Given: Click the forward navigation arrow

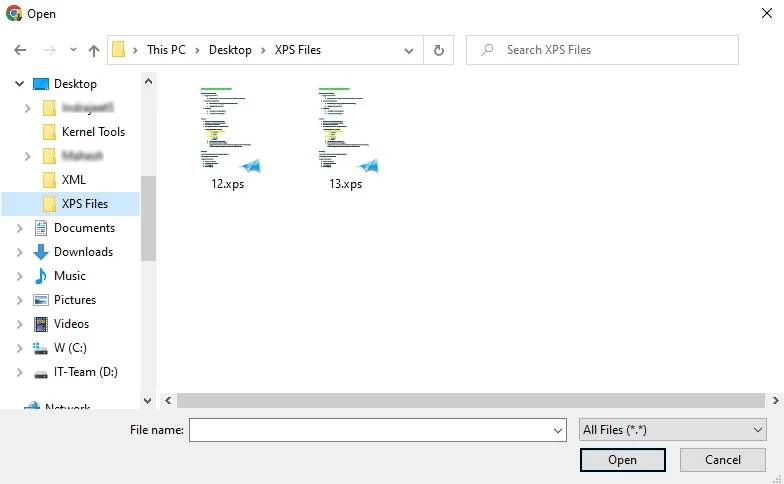Looking at the screenshot, I should (50, 50).
